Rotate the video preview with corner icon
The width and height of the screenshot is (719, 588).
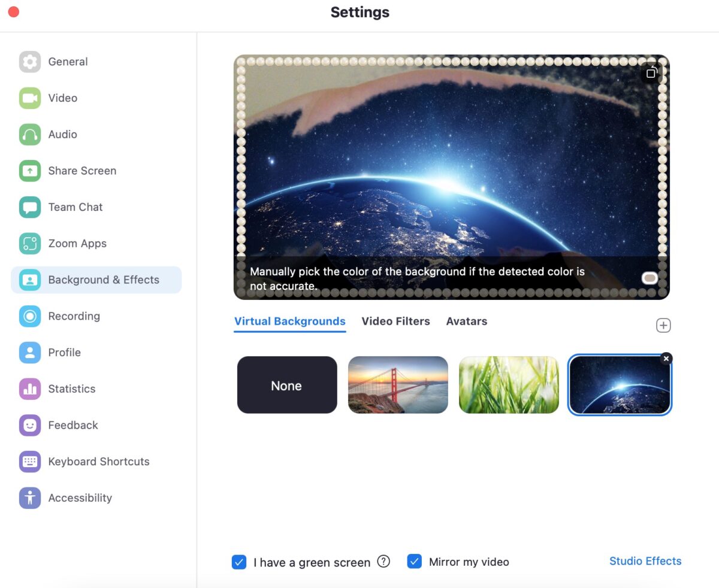651,73
